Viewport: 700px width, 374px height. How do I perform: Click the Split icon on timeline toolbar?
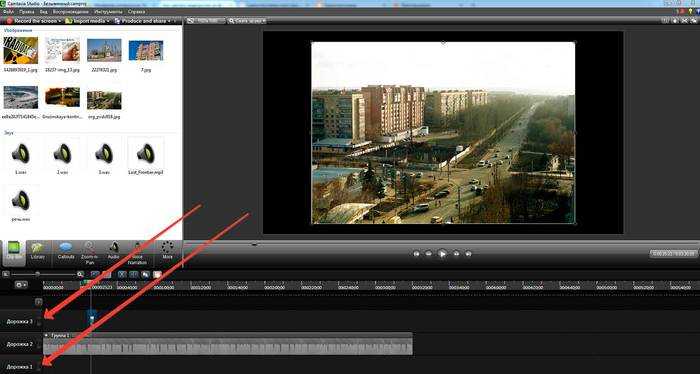coord(133,274)
